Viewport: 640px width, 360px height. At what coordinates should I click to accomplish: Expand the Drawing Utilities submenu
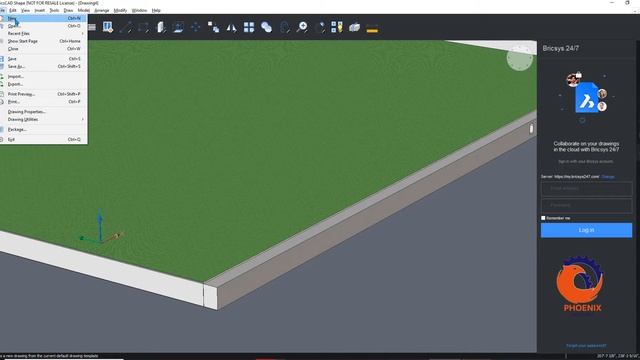(44, 120)
